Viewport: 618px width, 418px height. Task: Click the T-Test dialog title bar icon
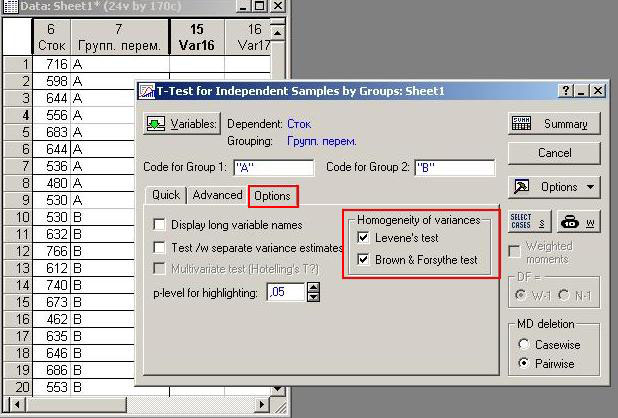point(147,91)
